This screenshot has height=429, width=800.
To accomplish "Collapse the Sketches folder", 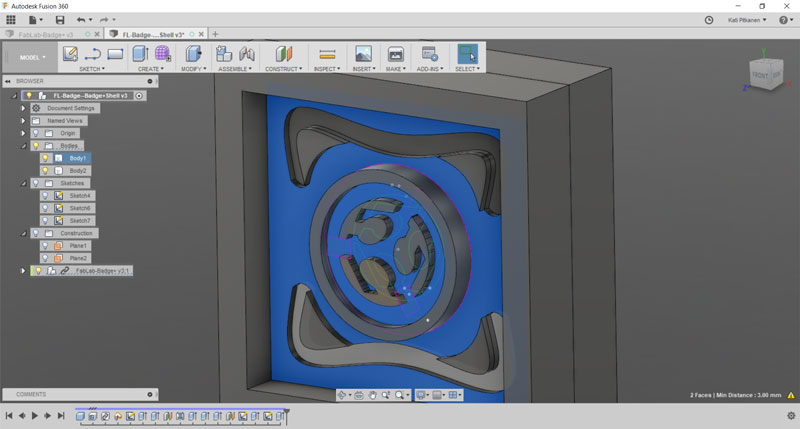I will pos(23,183).
